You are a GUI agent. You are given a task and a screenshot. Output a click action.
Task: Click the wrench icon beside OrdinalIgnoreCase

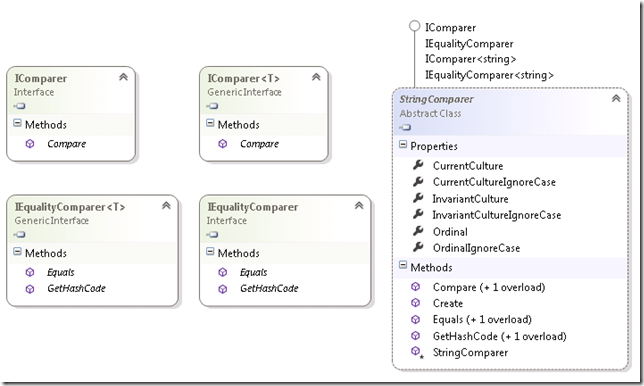pos(418,247)
